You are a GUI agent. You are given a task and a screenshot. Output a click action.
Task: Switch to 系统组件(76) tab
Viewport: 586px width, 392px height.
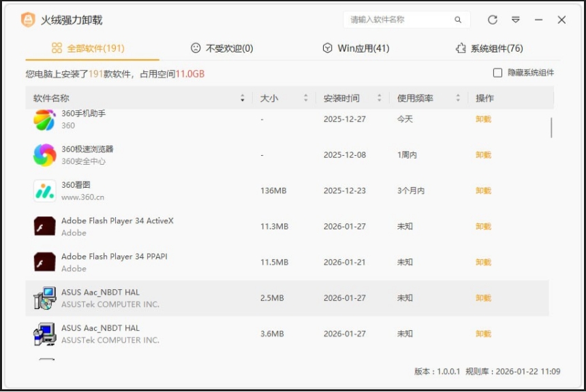tap(489, 48)
